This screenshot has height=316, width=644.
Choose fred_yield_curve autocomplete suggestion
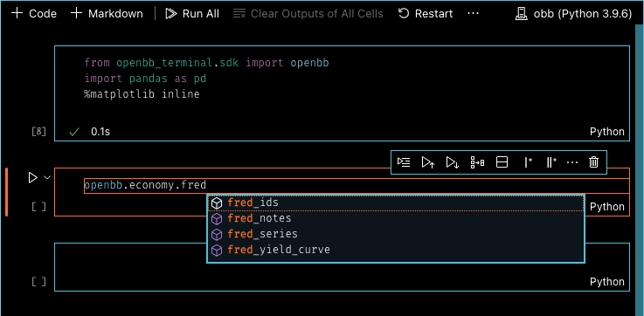(396, 250)
